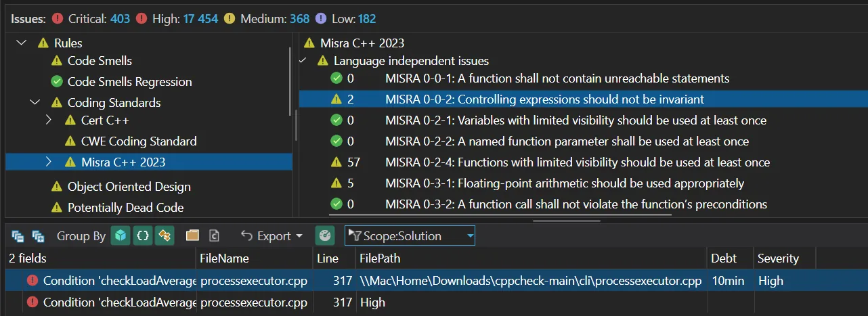Click green check icon for MISRA 0-2-1
868x316 pixels.
point(337,120)
